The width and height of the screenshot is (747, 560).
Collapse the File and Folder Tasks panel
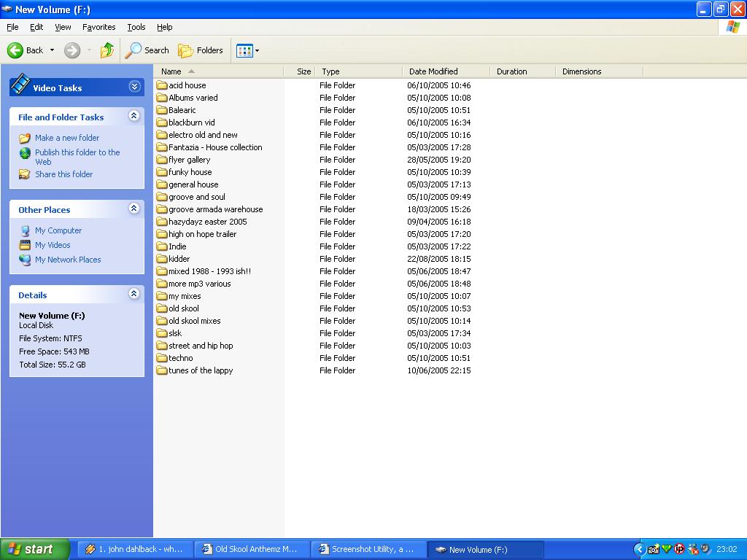[x=134, y=116]
